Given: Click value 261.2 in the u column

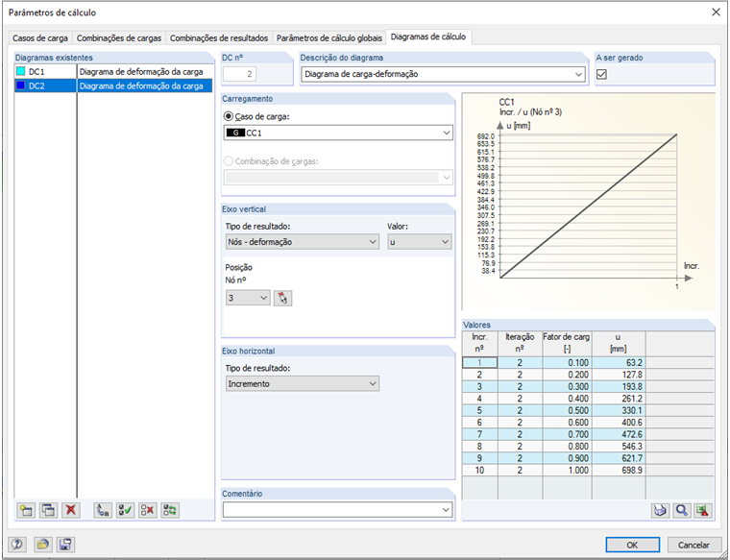Looking at the screenshot, I should (619, 399).
